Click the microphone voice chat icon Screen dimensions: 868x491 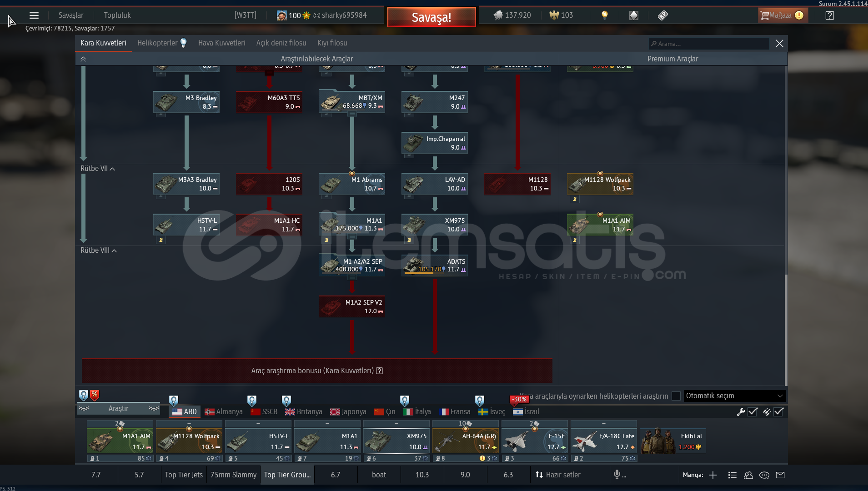coord(617,475)
